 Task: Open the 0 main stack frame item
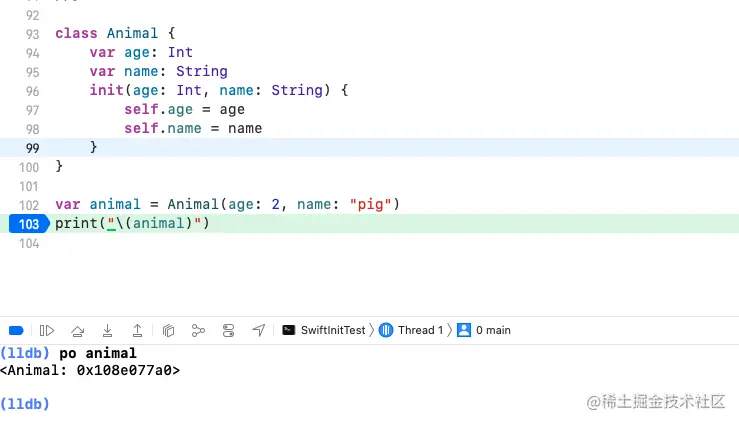coord(484,330)
